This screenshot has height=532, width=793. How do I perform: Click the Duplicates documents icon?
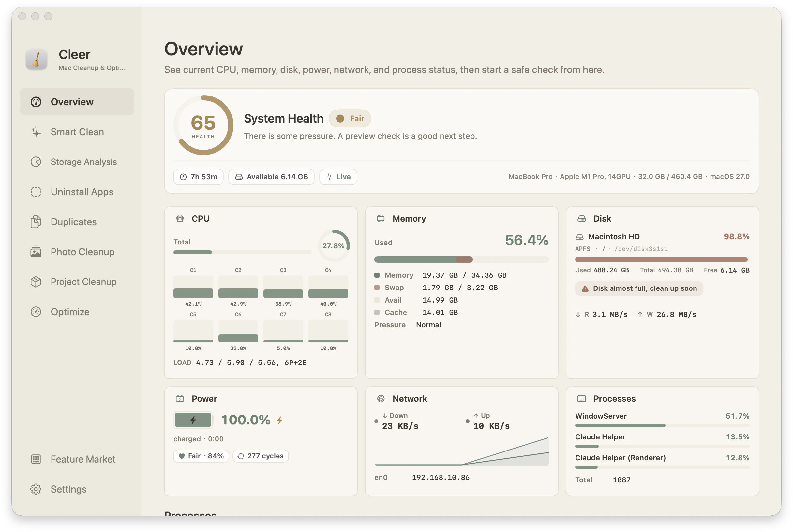point(36,222)
